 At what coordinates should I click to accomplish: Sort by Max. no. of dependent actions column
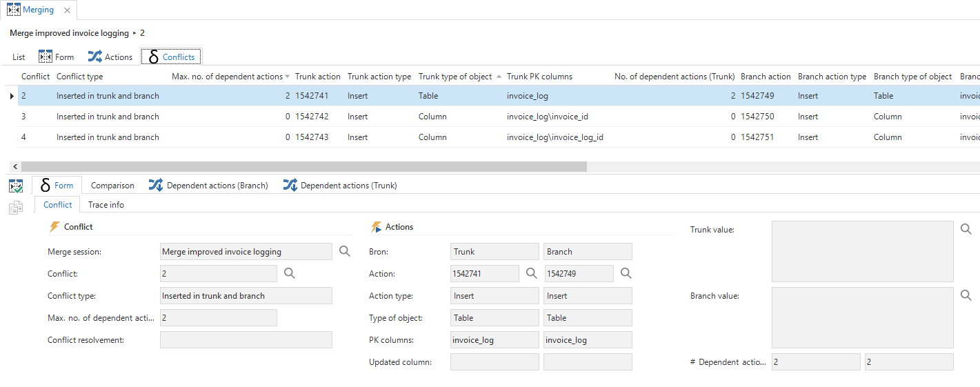(228, 77)
